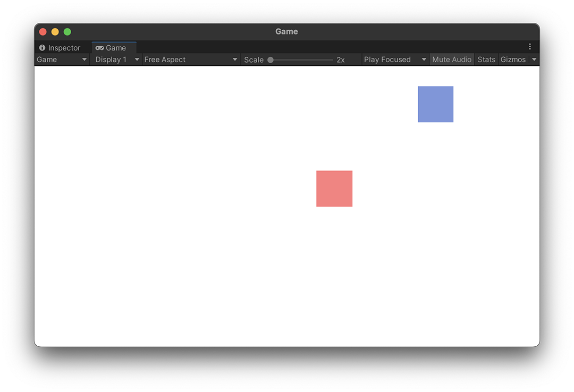Select the Game tab
Screen dimensions: 574x392
click(114, 48)
